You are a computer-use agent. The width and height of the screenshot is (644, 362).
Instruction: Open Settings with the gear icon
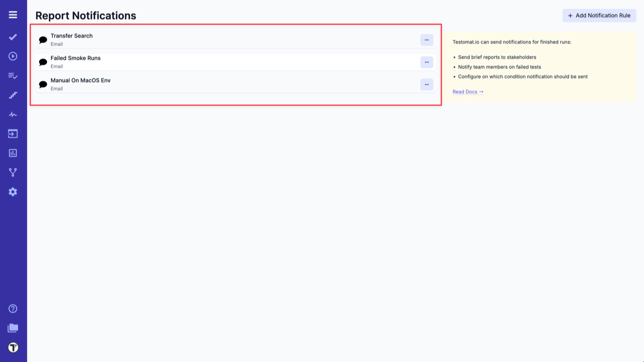pyautogui.click(x=13, y=192)
